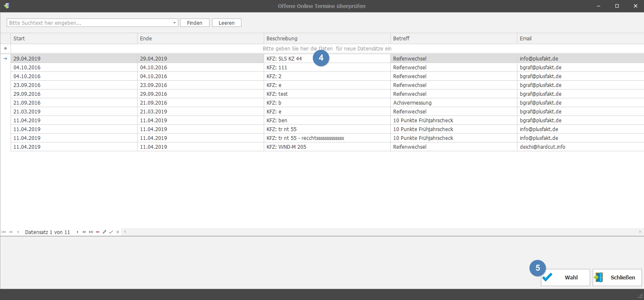Click the new-row asterisk indicator
The width and height of the screenshot is (644, 300).
5,49
